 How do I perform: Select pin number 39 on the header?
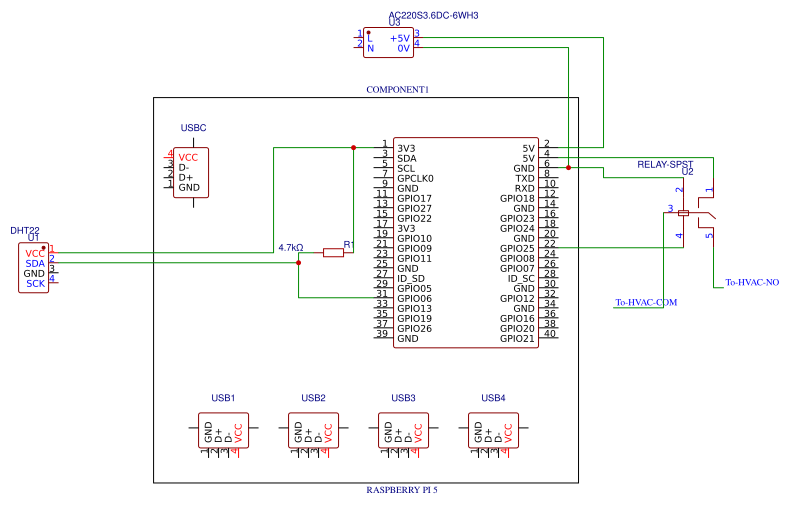pos(382,333)
